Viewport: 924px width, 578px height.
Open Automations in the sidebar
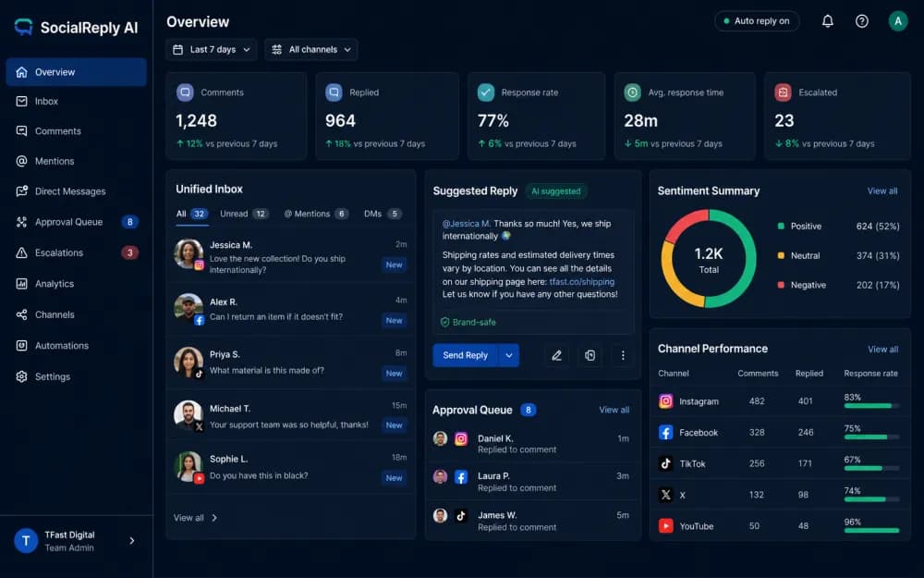click(76, 346)
